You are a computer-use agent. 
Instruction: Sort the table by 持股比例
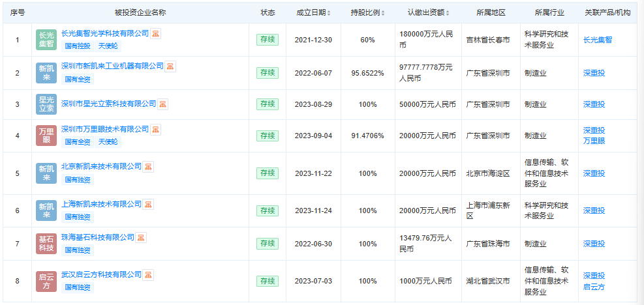[x=367, y=12]
